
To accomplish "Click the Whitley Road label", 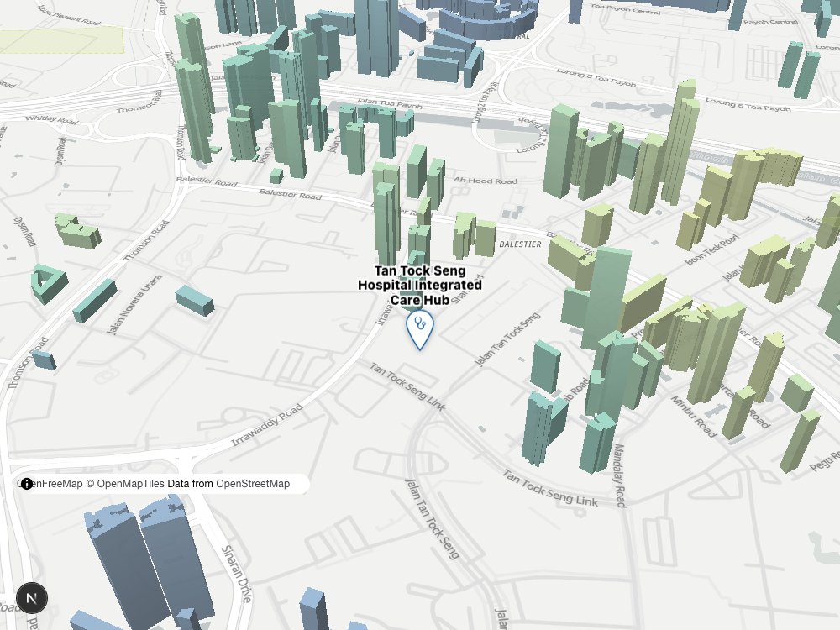I will click(x=51, y=119).
